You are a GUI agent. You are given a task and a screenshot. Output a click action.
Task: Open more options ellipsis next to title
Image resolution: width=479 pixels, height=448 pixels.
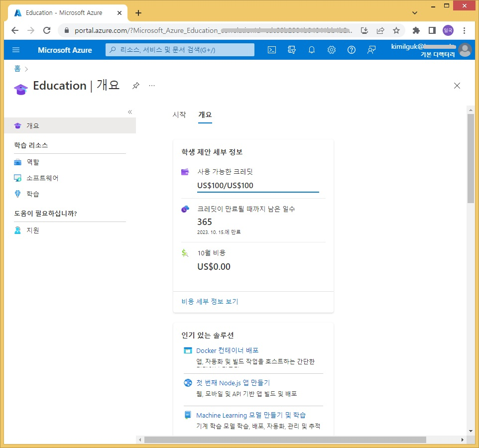[152, 86]
